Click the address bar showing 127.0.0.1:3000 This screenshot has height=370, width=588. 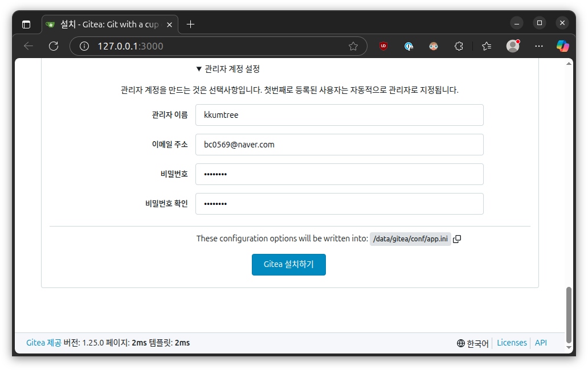(x=219, y=46)
